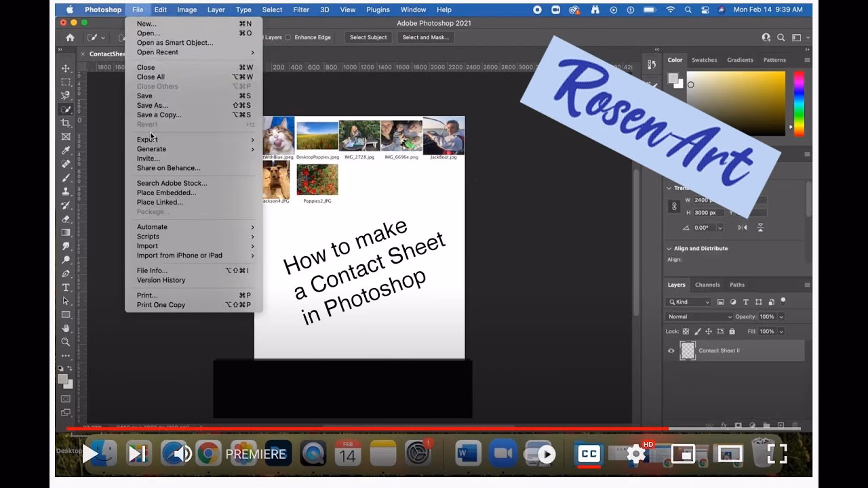Toggle lock position in Layers panel
This screenshot has width=868, height=488.
pyautogui.click(x=709, y=331)
